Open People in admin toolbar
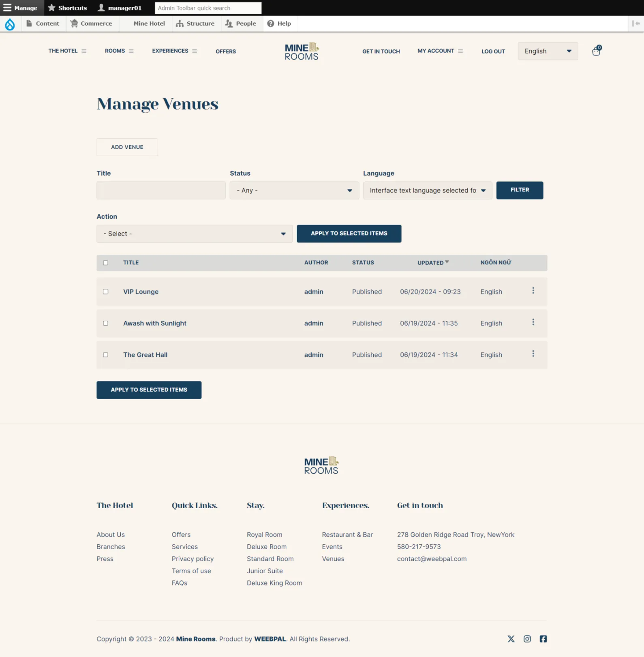 (241, 24)
